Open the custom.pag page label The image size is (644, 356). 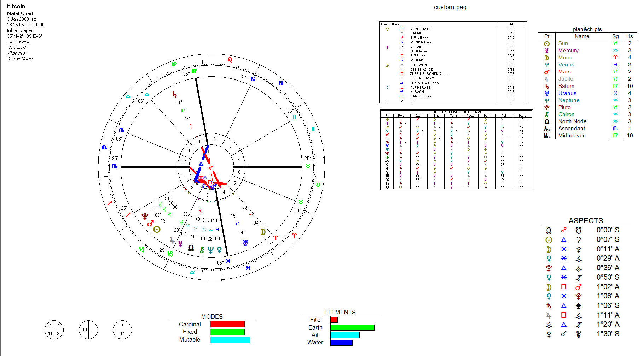click(450, 7)
